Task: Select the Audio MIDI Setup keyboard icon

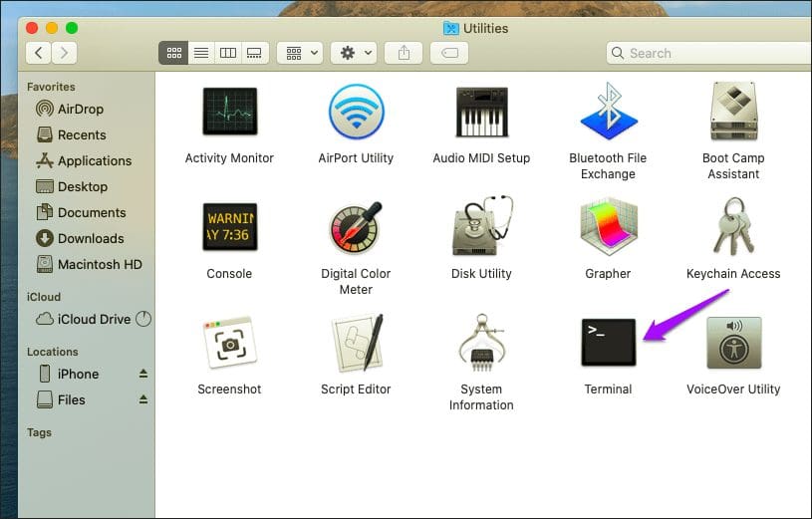Action: 481,112
